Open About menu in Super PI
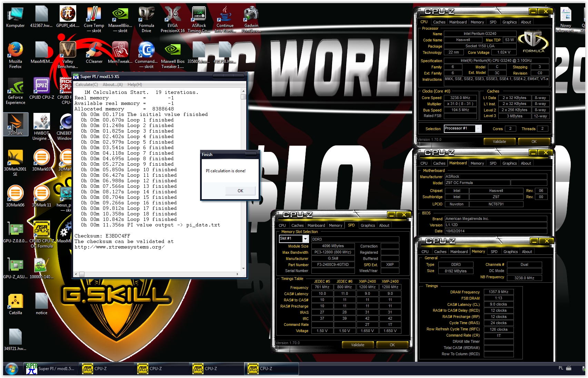Image resolution: width=588 pixels, height=378 pixels. [112, 85]
